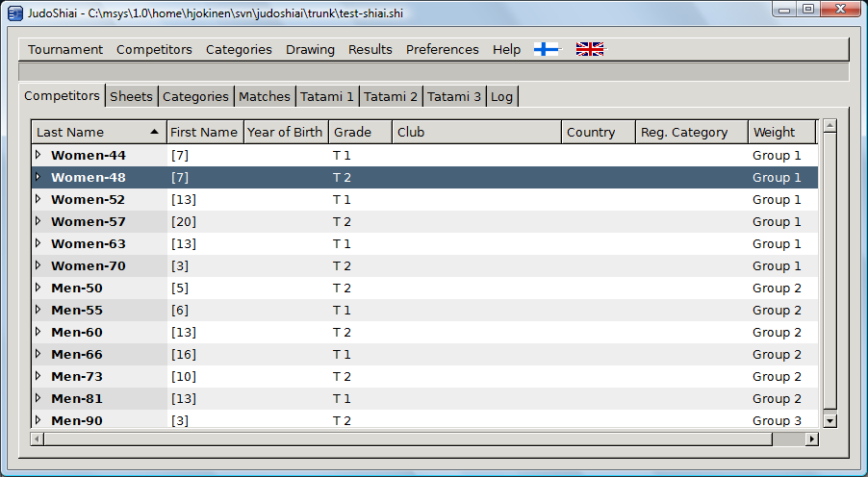Open the Tatami 2 tab

391,96
